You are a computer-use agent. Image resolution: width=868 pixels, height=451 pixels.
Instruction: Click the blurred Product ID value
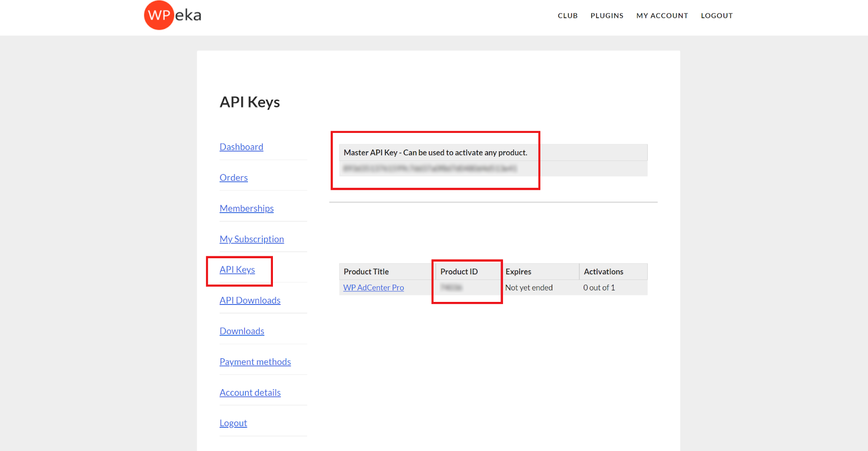coord(451,288)
